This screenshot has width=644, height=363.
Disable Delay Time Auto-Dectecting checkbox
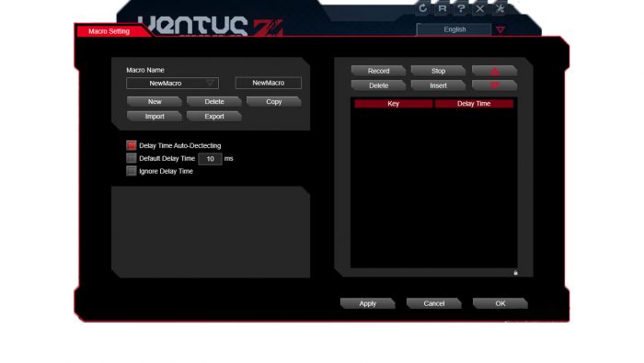point(131,145)
